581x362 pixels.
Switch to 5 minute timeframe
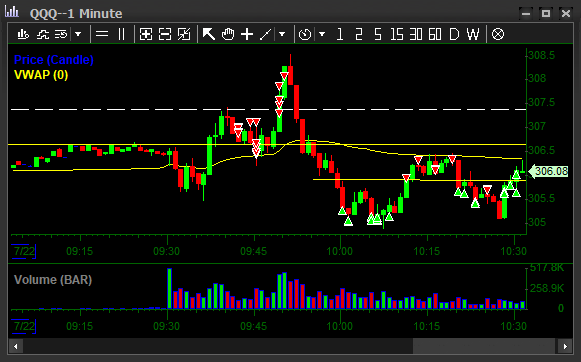[x=378, y=34]
